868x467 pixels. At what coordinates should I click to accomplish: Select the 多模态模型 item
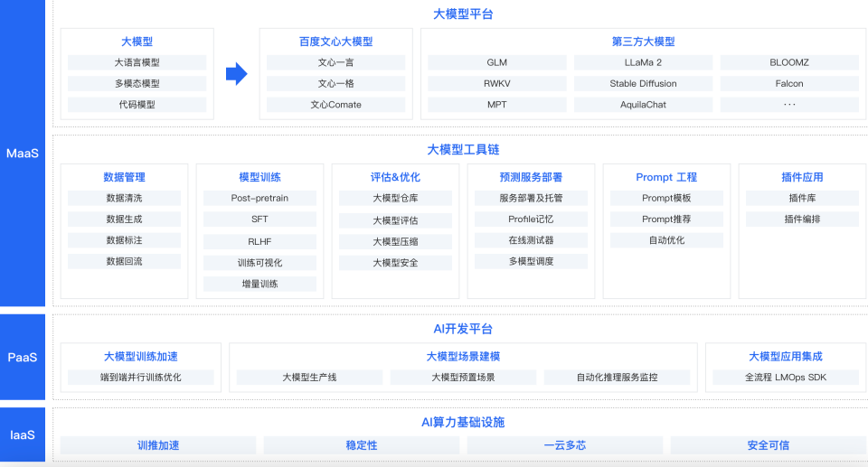click(x=137, y=83)
